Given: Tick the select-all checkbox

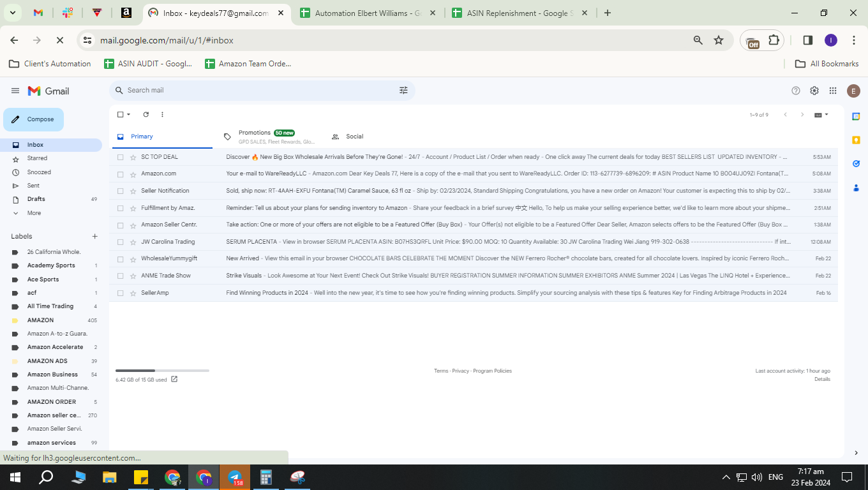Looking at the screenshot, I should [x=120, y=115].
